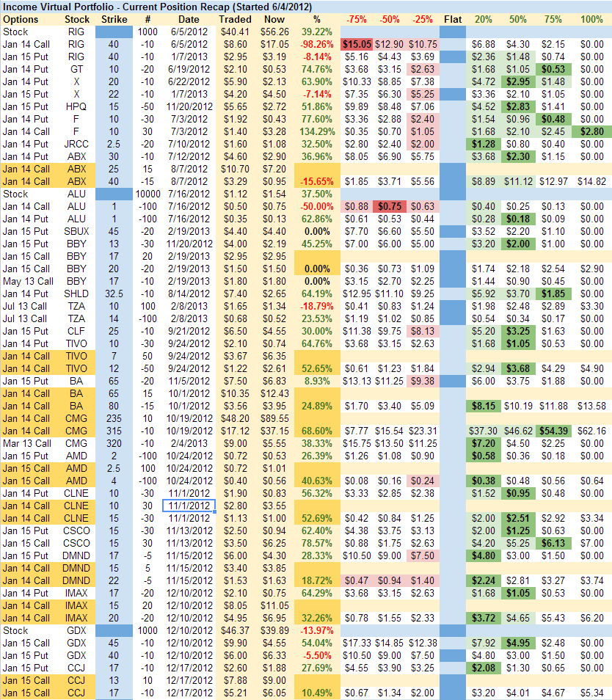Viewport: 612px width, 700px height.
Task: Click the outlined 11/1/2012 date cell
Action: click(189, 506)
